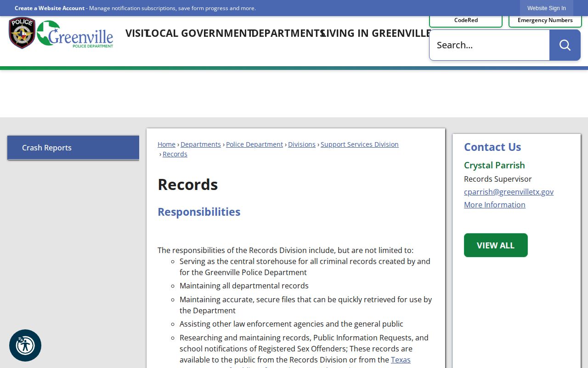Click the Police badge logo
588x368 pixels.
(x=22, y=33)
